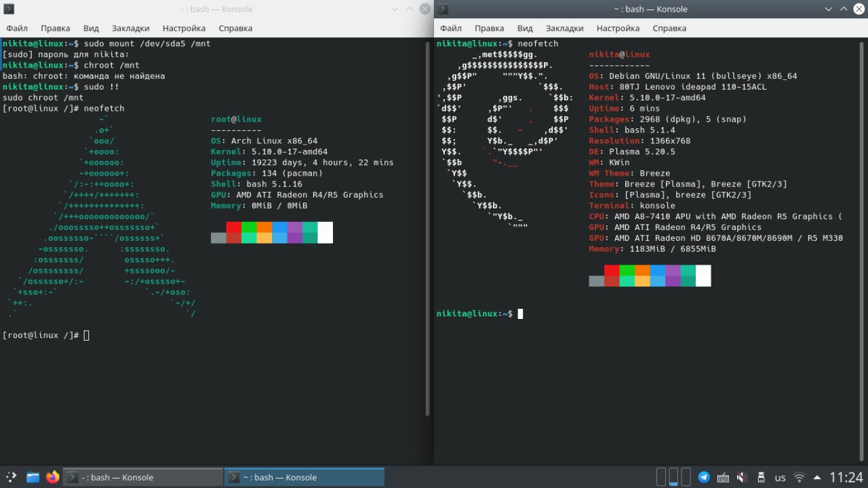
Task: Click the red color block in left neofetch output
Action: (233, 227)
